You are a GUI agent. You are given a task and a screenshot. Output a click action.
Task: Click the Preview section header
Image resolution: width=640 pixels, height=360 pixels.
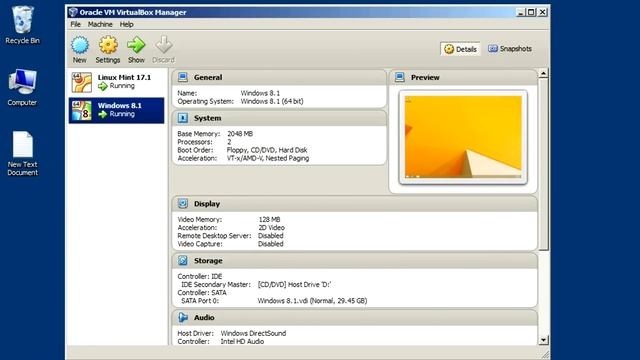pos(463,77)
